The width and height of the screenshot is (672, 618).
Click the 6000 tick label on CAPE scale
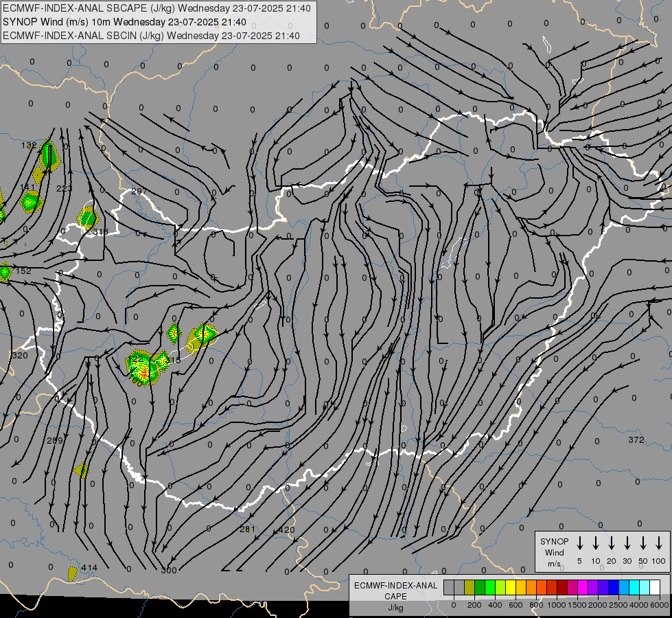(x=660, y=605)
